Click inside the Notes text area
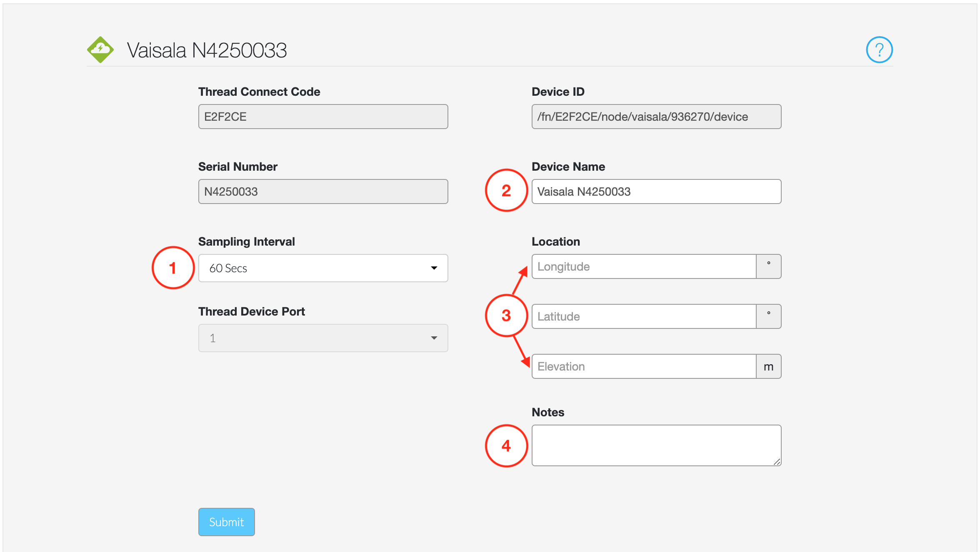Image resolution: width=980 pixels, height=552 pixels. click(x=656, y=445)
